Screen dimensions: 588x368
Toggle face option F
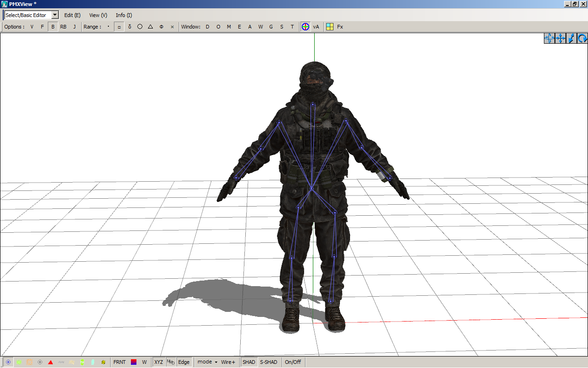tap(42, 27)
